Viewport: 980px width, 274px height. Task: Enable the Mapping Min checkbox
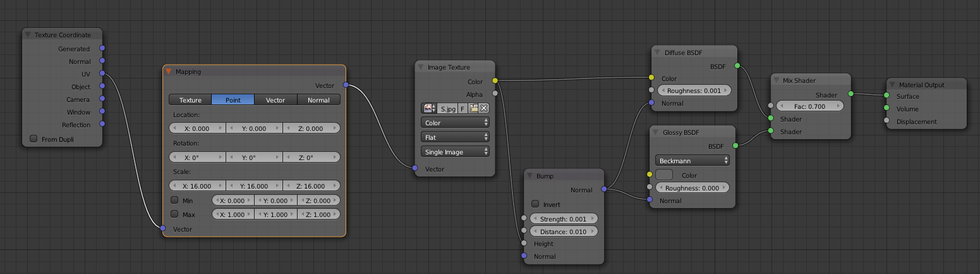click(x=174, y=200)
